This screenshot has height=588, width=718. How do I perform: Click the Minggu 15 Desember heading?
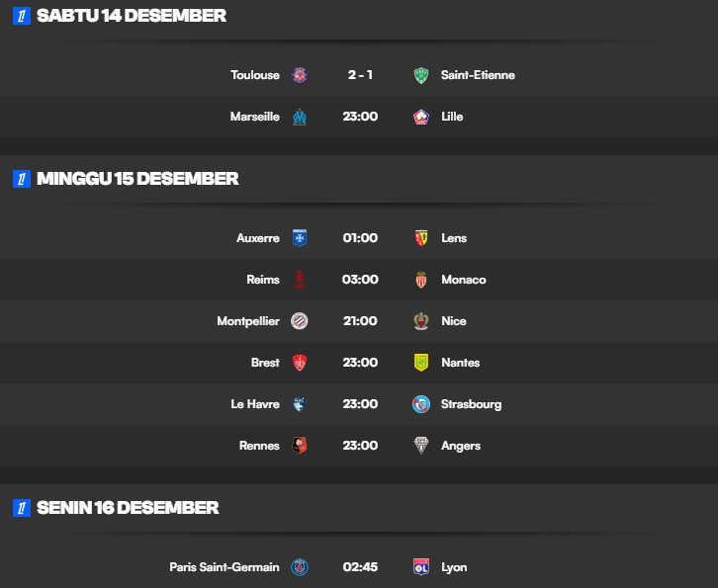pos(137,179)
